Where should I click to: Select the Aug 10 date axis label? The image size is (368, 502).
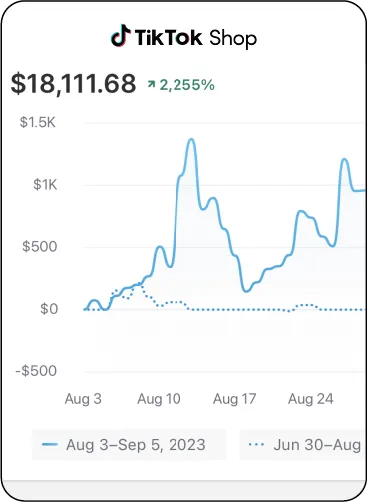click(159, 399)
